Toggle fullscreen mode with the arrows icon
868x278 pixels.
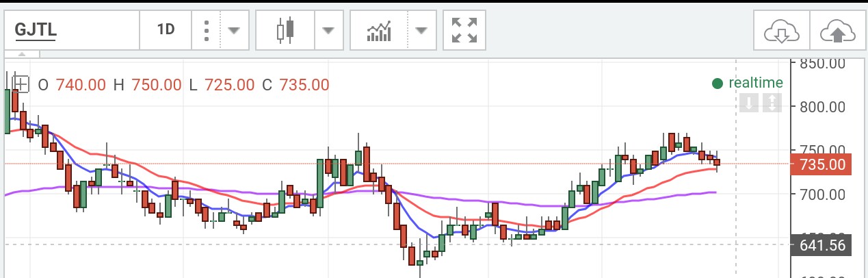coord(464,30)
